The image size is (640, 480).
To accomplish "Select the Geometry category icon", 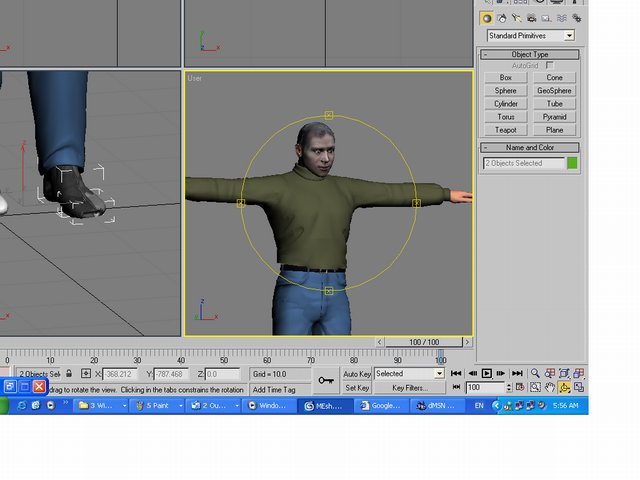I will (487, 18).
